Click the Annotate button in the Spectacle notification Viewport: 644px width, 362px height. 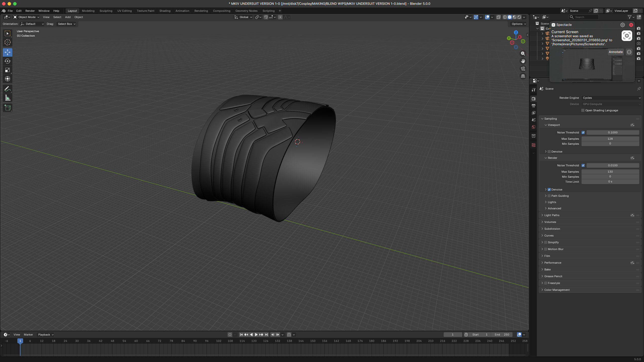[x=616, y=52]
